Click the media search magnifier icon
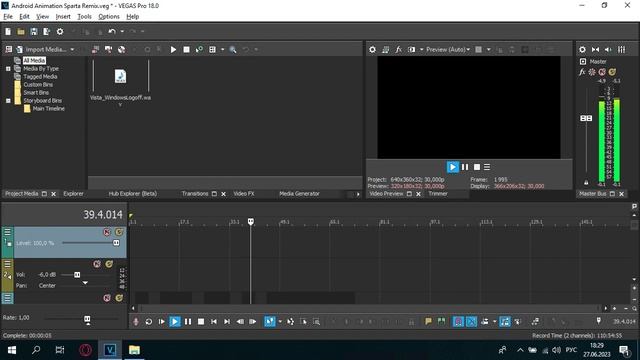 [233, 49]
